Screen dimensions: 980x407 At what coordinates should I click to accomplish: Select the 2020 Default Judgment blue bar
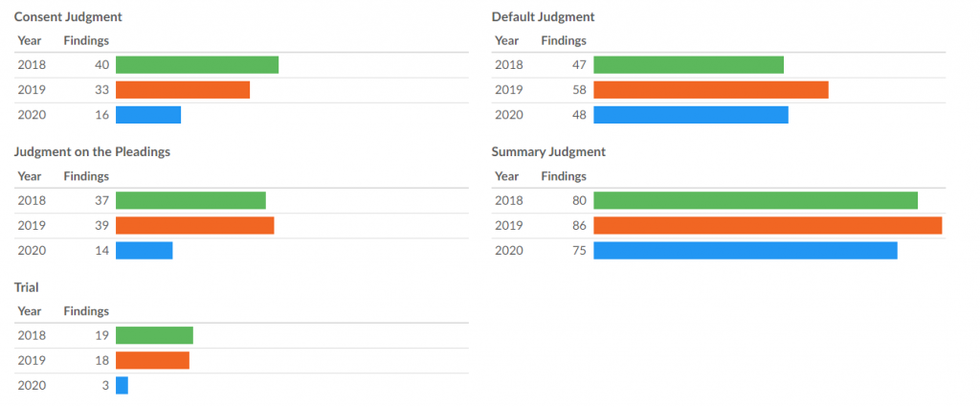tap(691, 115)
